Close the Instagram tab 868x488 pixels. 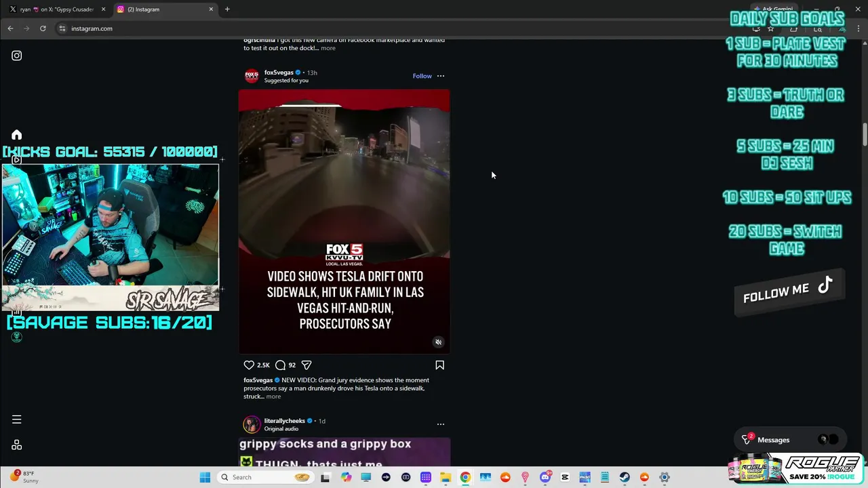211,9
